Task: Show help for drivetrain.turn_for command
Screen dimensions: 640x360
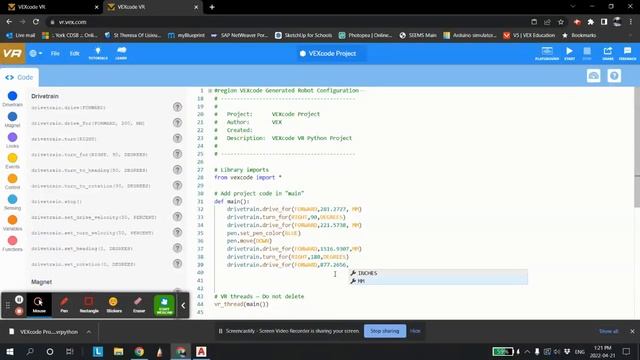Action: pos(177,154)
